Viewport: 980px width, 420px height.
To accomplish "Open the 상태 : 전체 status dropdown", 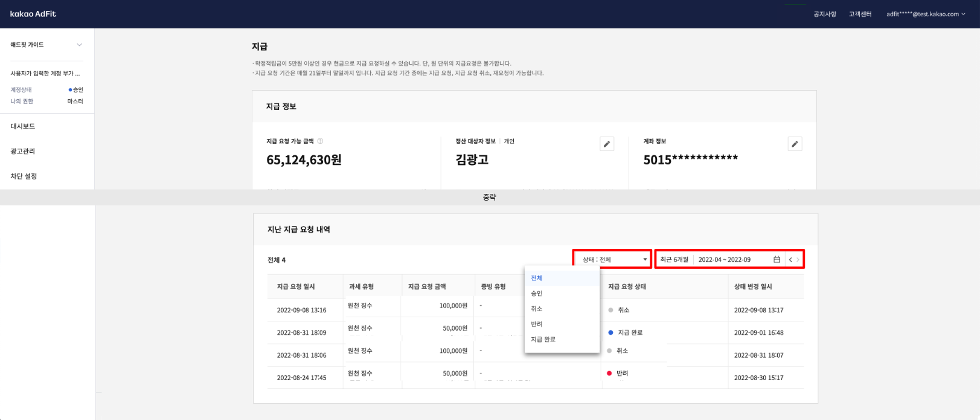I will (613, 259).
